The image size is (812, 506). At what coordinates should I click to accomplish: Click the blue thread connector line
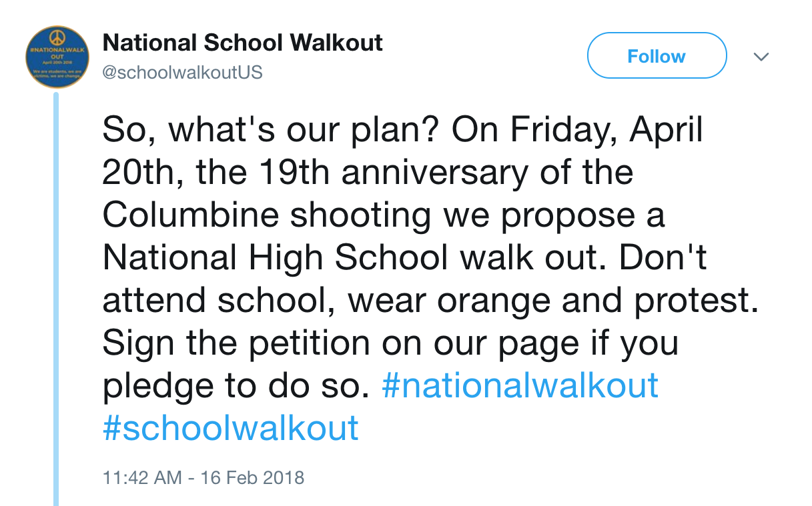(x=56, y=299)
